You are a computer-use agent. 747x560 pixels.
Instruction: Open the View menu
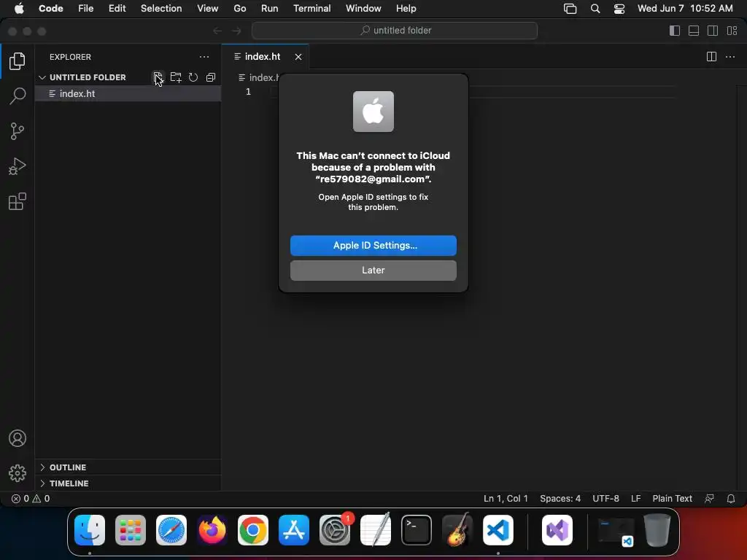coord(208,9)
